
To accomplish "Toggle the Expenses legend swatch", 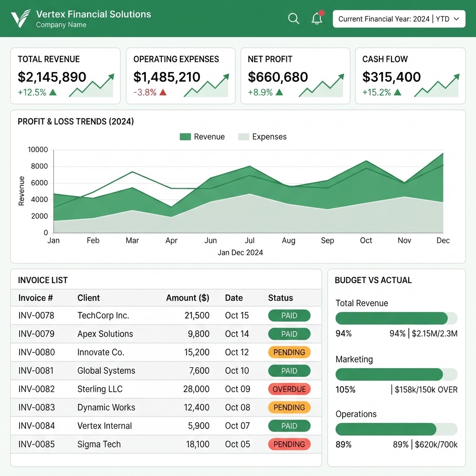I will 244,137.
